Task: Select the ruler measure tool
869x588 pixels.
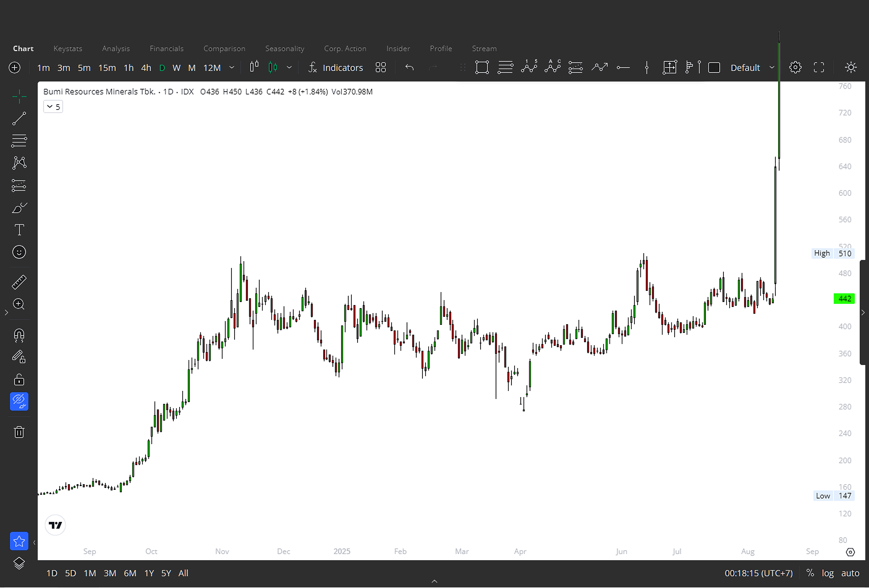Action: click(19, 282)
